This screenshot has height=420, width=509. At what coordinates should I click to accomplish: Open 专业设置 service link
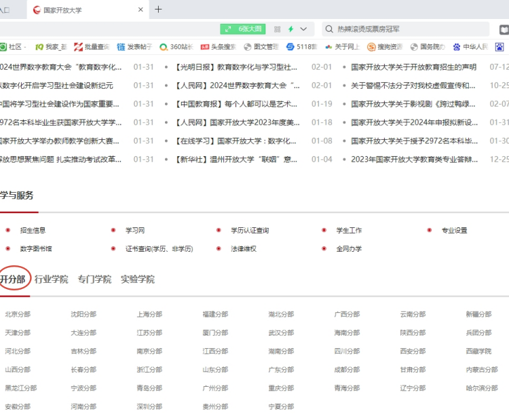455,231
